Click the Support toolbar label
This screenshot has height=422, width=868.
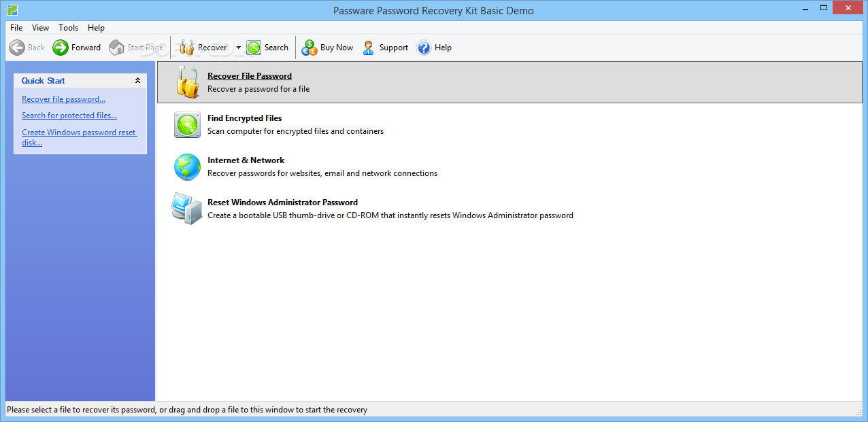[394, 48]
